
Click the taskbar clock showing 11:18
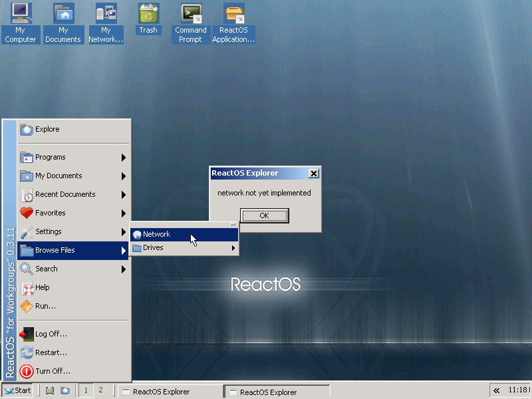point(518,390)
